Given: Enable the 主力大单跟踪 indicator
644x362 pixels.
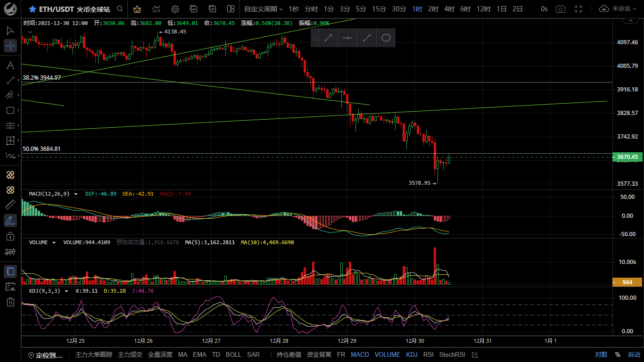Looking at the screenshot, I should click(x=94, y=354).
